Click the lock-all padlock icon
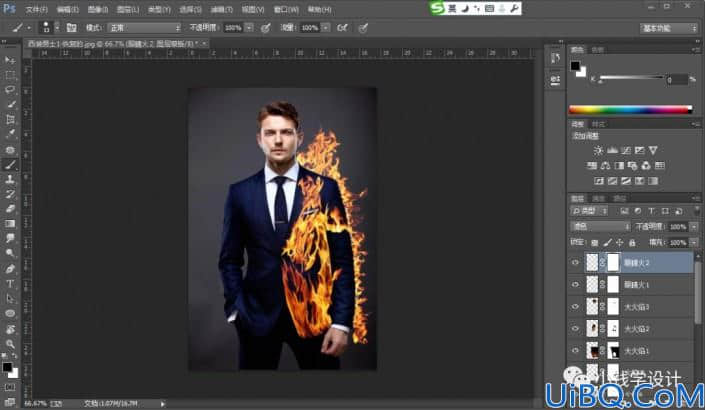The image size is (705, 410). [632, 243]
